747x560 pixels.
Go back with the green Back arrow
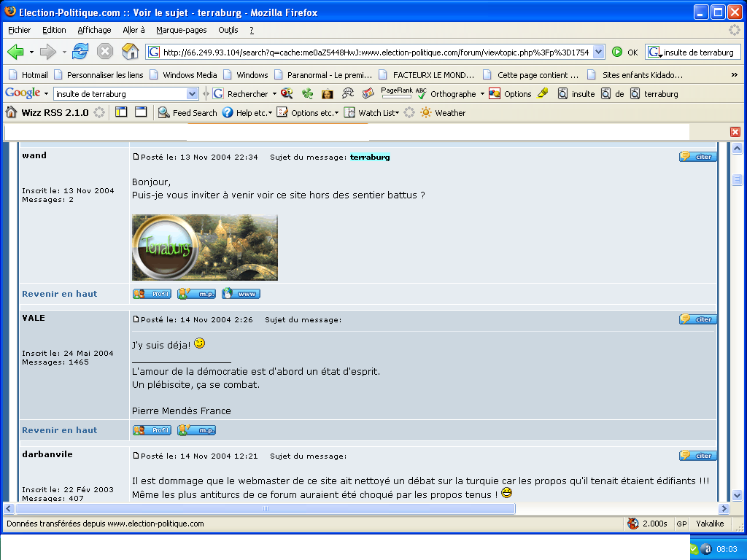coord(15,52)
